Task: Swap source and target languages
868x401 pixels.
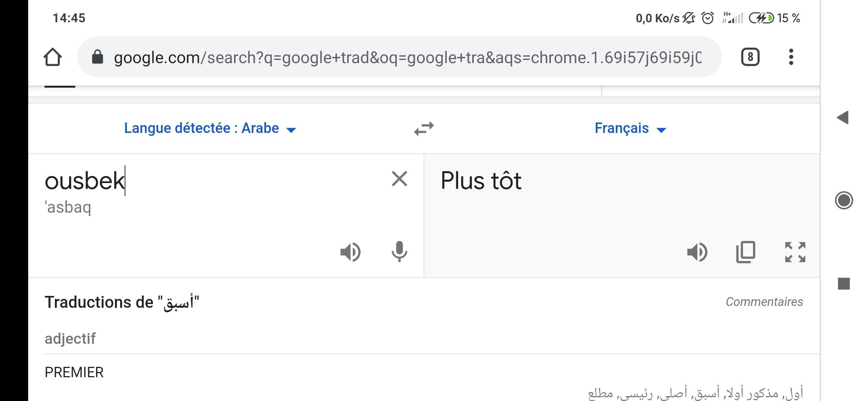Action: coord(424,128)
